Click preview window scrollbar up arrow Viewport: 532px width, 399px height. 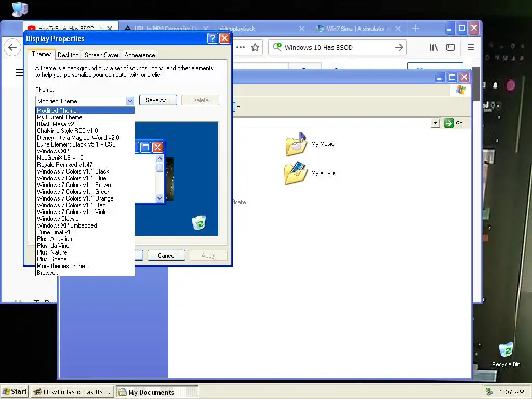tap(160, 159)
